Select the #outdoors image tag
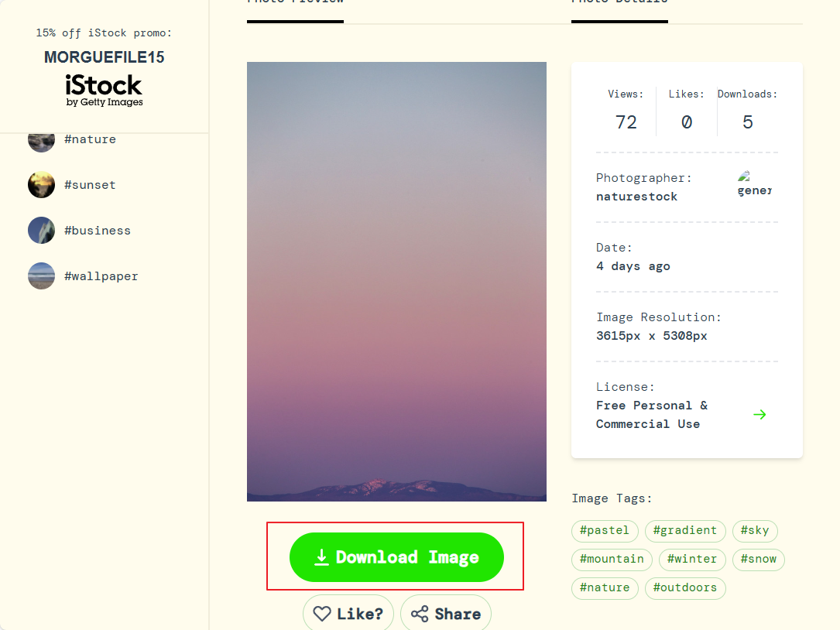This screenshot has height=630, width=840. click(x=685, y=588)
